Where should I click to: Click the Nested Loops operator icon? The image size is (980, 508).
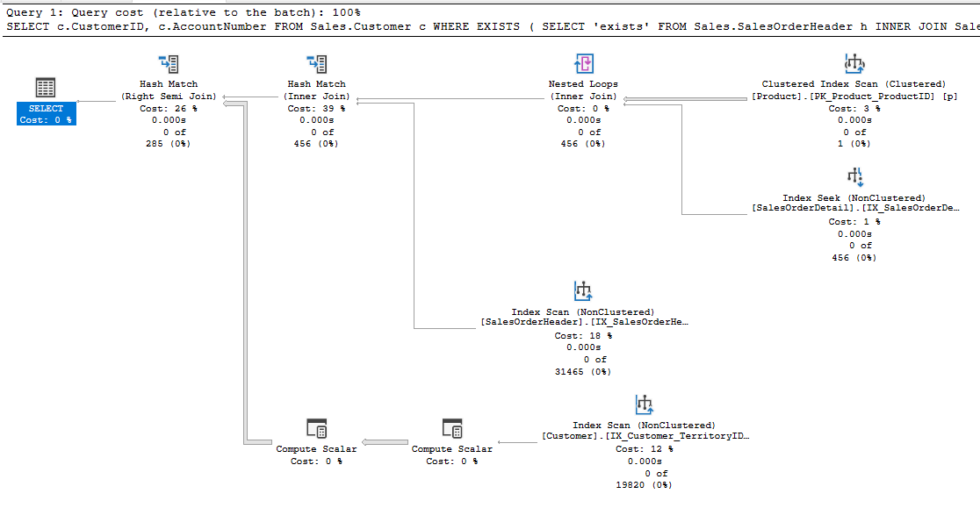coord(584,64)
